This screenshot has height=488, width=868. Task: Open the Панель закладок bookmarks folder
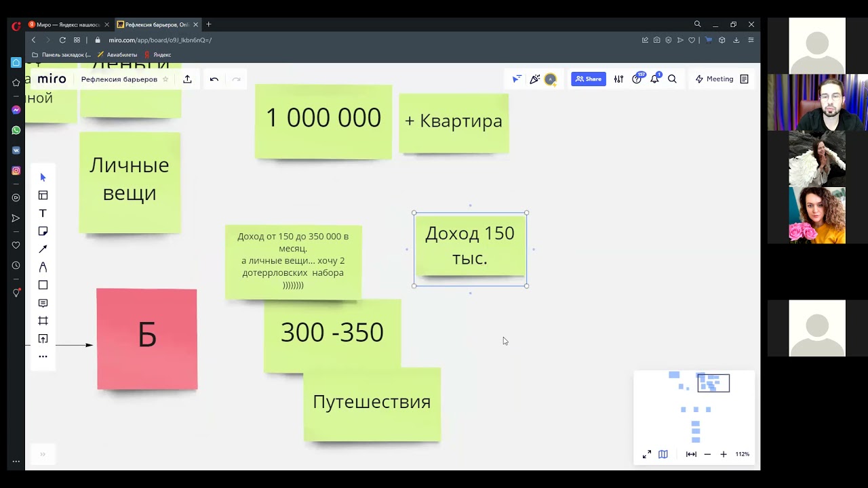coord(62,55)
